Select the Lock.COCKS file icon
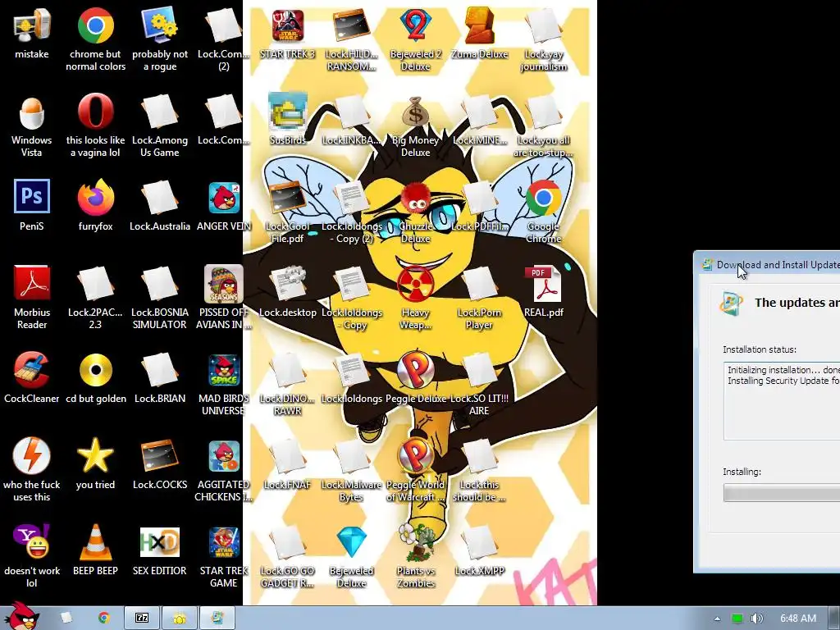The image size is (840, 630). [x=160, y=456]
